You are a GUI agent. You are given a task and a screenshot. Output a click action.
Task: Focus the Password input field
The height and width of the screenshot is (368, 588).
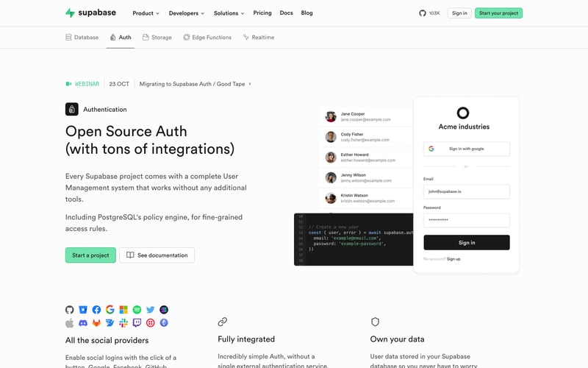click(467, 220)
